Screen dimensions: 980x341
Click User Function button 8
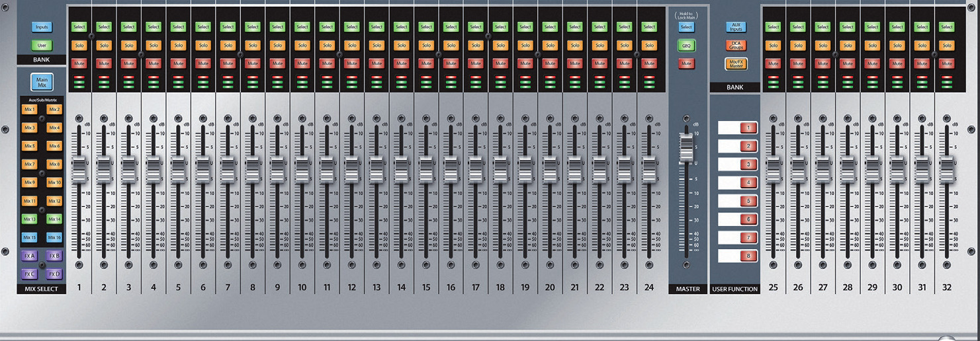tap(748, 256)
